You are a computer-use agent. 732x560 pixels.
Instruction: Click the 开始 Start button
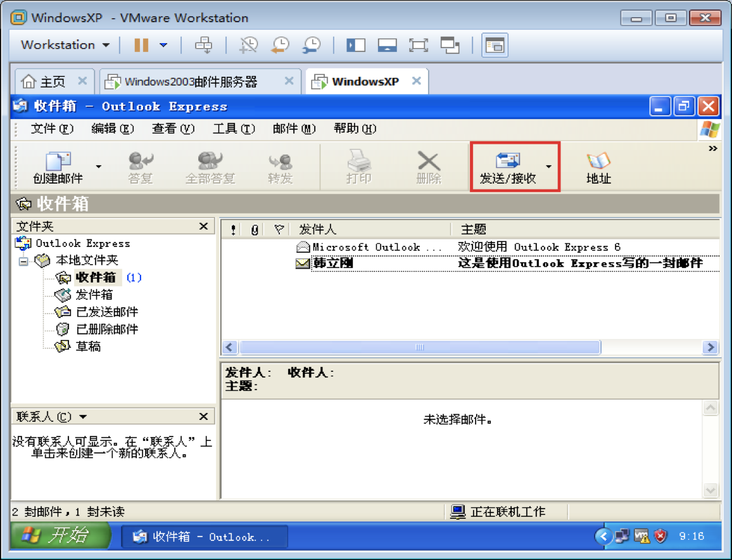tap(61, 535)
